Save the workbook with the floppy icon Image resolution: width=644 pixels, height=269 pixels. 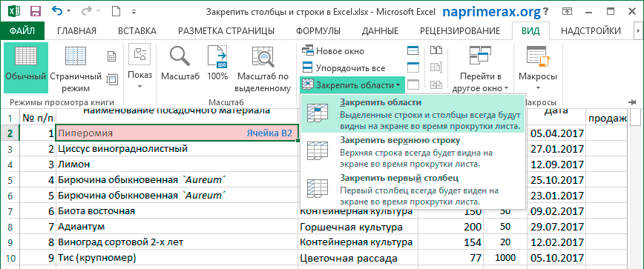coord(36,11)
